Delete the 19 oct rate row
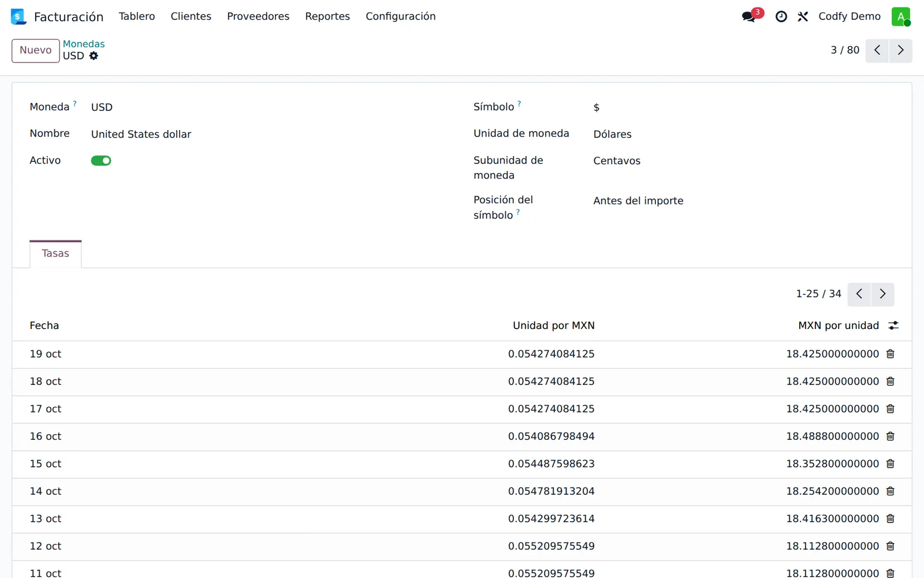The height and width of the screenshot is (578, 924). point(891,354)
